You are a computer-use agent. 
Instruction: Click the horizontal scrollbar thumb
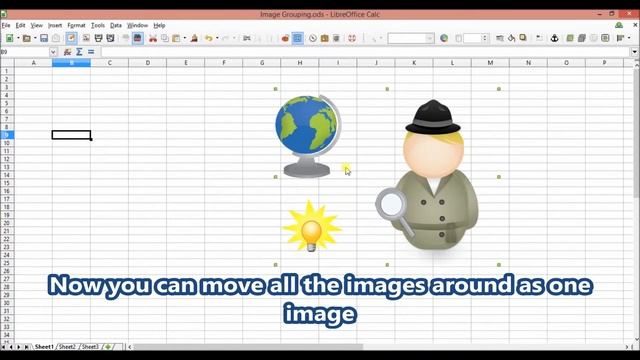point(249,347)
